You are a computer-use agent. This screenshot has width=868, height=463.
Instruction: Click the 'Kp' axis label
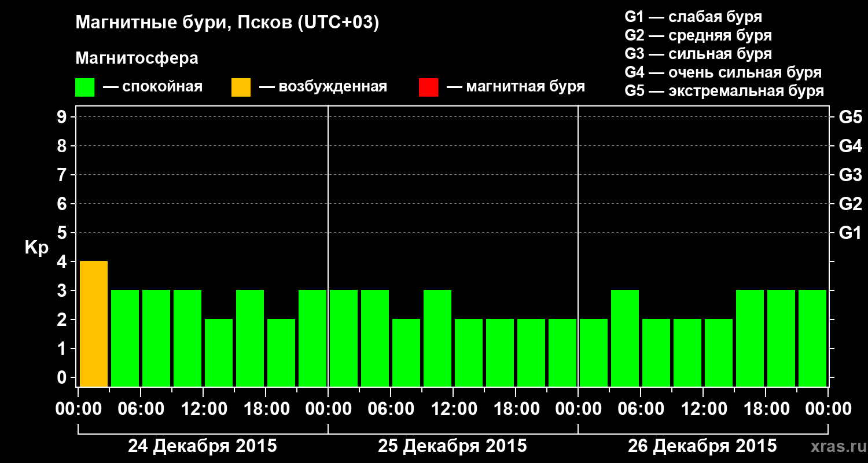click(x=36, y=248)
